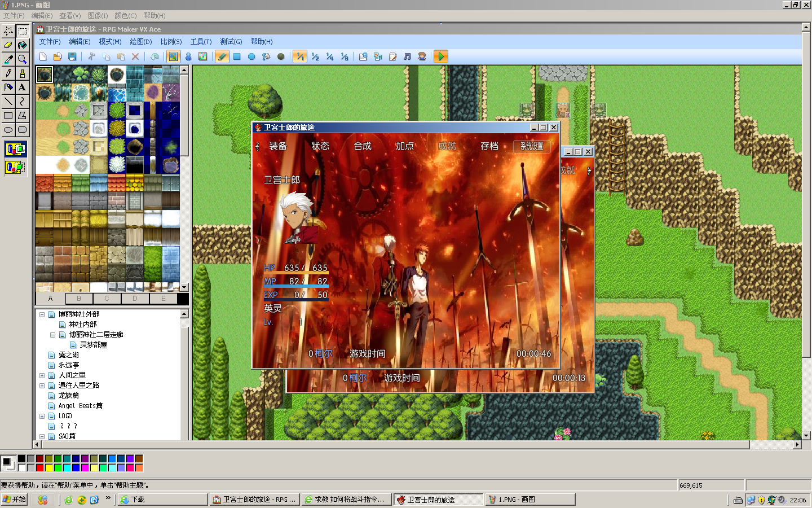Screen dimensions: 812x508
Task: Collapse the 博丽神社外部 map tree node
Action: tap(42, 314)
